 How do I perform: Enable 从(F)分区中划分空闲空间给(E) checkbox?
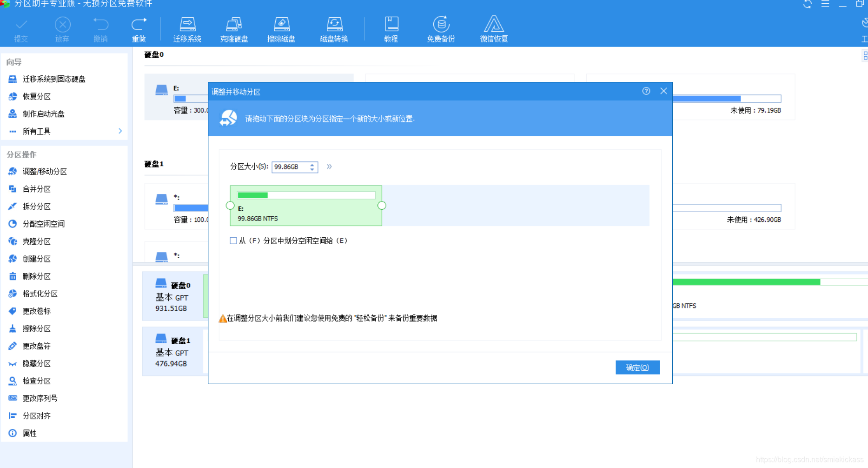233,241
